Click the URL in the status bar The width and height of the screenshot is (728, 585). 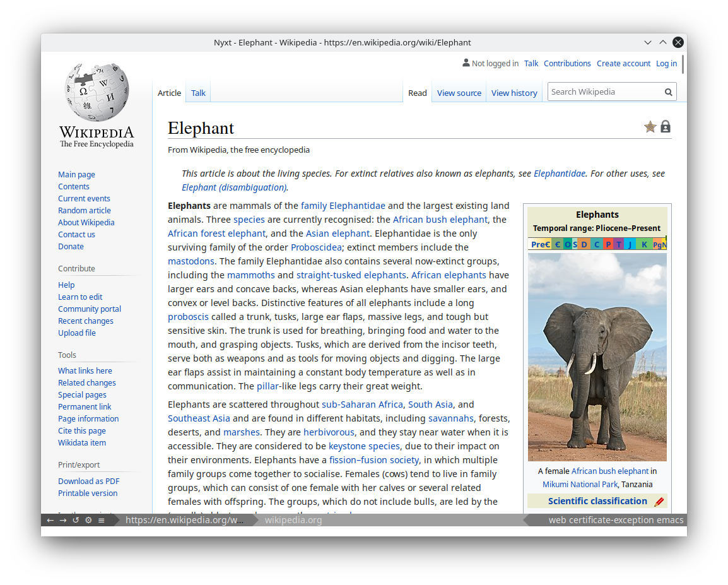tap(184, 520)
